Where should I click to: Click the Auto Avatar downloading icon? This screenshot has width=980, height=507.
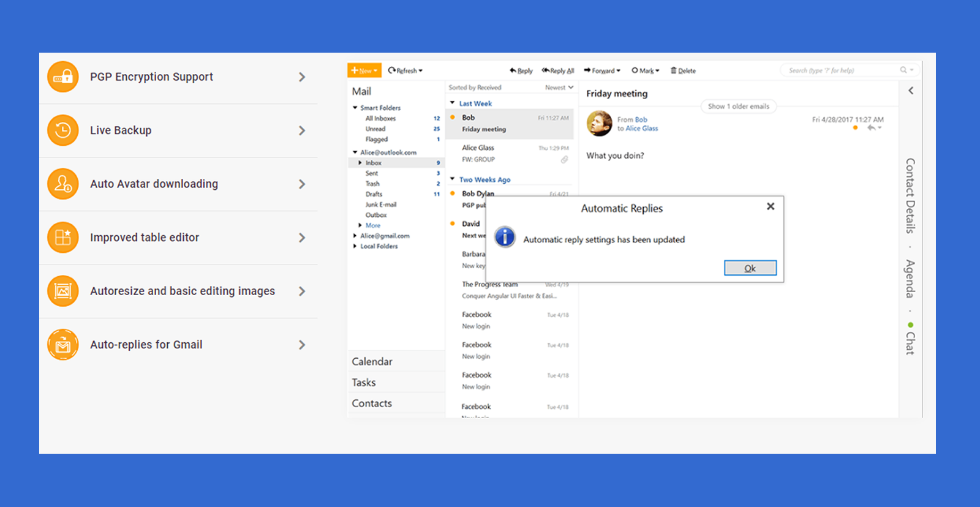pos(63,184)
